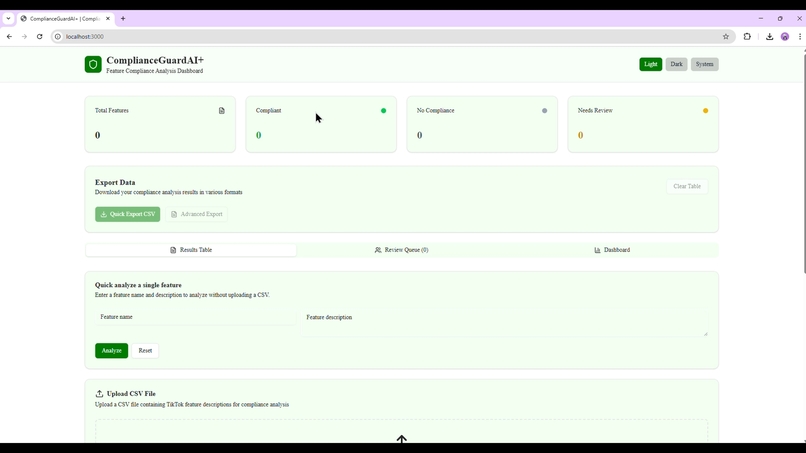Bookmark this page with the star icon
This screenshot has height=453, width=806.
click(x=726, y=37)
